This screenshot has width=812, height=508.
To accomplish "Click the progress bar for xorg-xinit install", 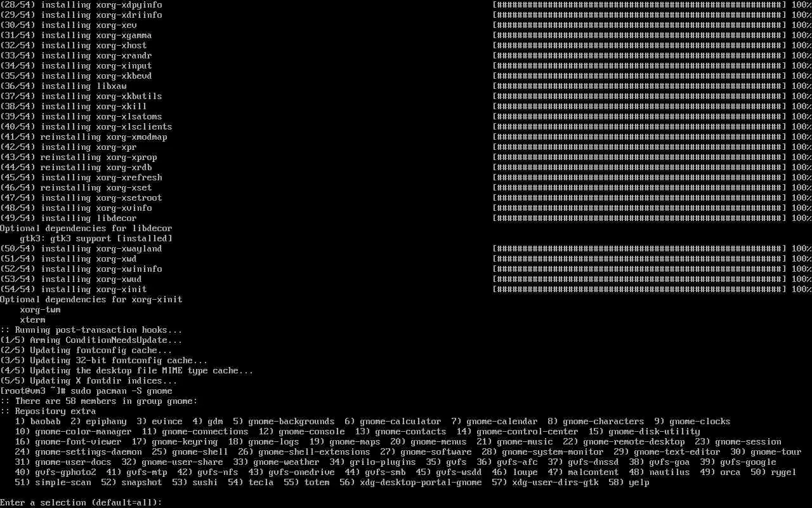I will coord(639,289).
